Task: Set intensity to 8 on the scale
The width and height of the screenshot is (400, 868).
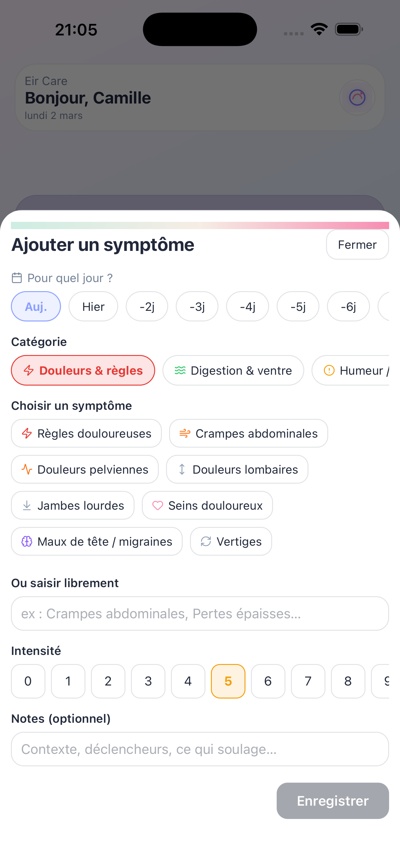Action: pos(348,681)
